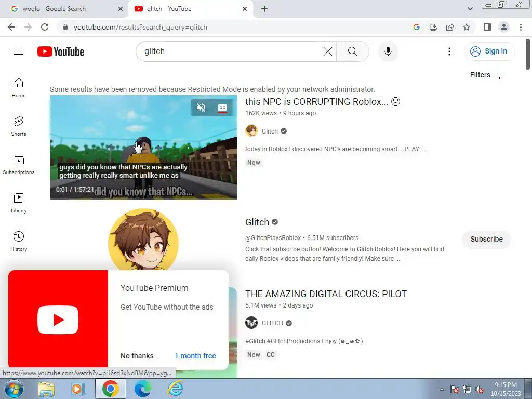Open the tab search dropdown arrow
Image resolution: width=532 pixels, height=399 pixels.
click(470, 9)
